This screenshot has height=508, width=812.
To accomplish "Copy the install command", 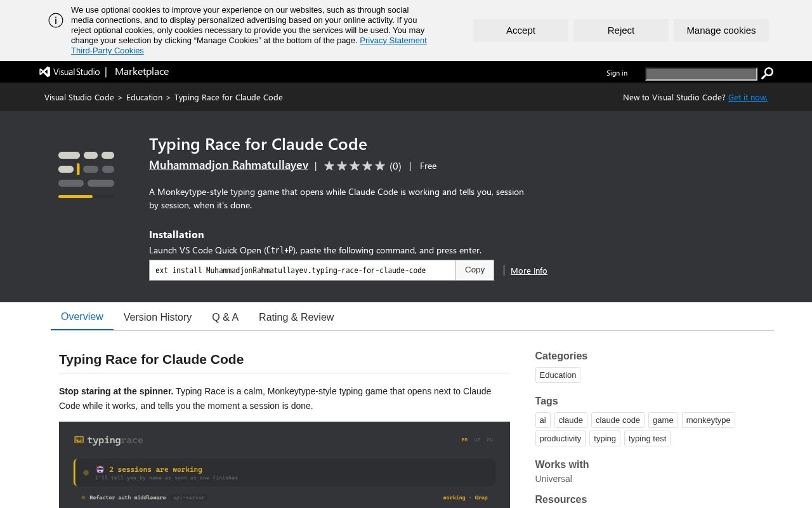I will point(475,270).
